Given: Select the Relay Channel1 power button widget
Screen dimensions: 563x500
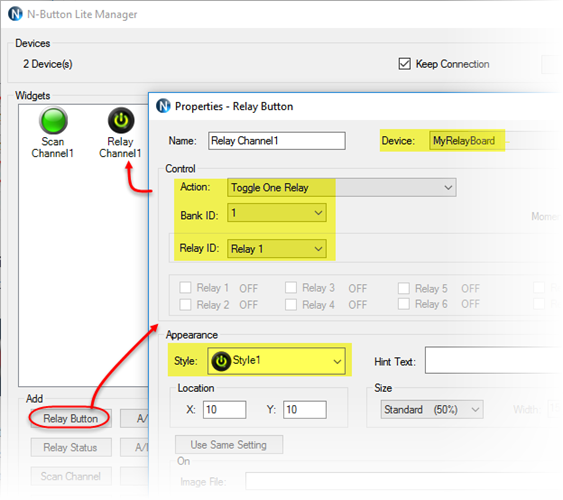Looking at the screenshot, I should tap(121, 120).
